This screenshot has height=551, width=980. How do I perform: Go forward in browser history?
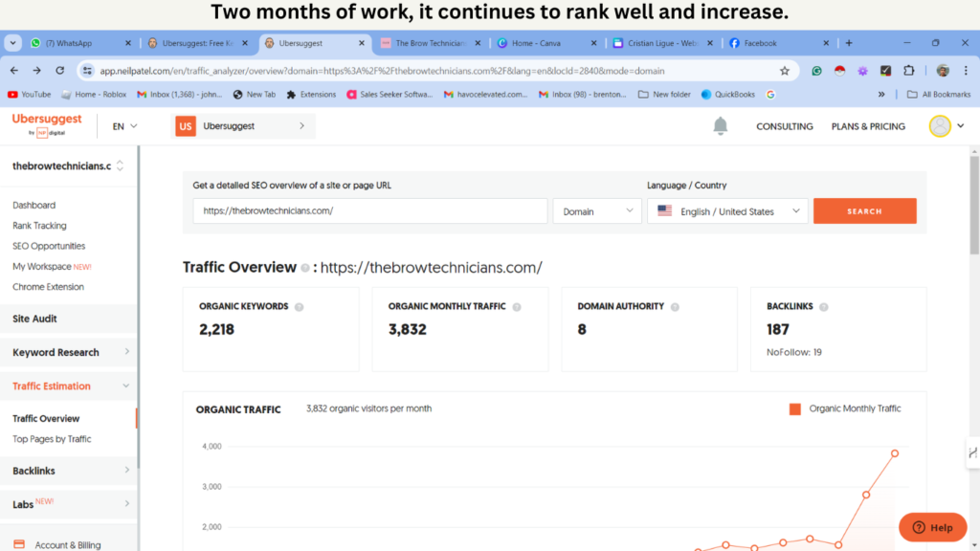[37, 71]
